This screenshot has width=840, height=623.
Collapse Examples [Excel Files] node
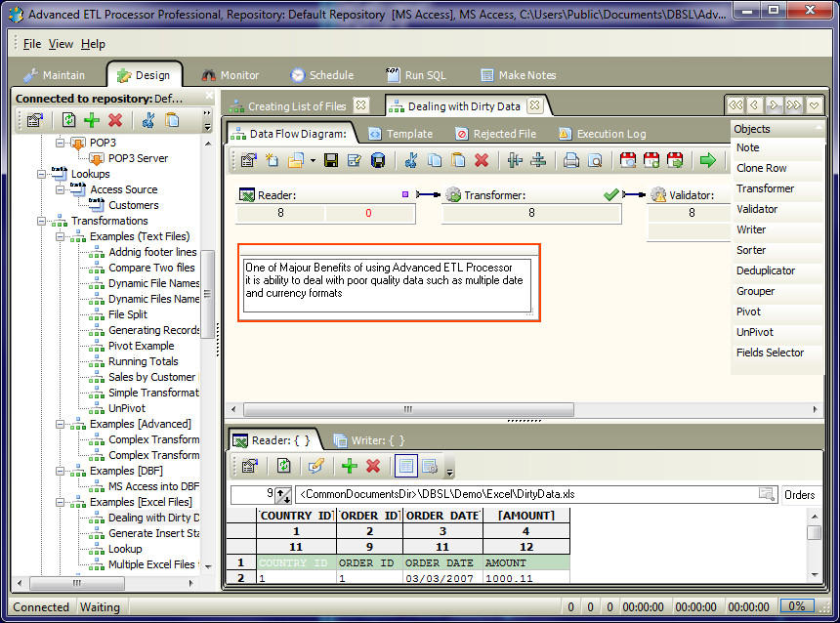pos(60,503)
